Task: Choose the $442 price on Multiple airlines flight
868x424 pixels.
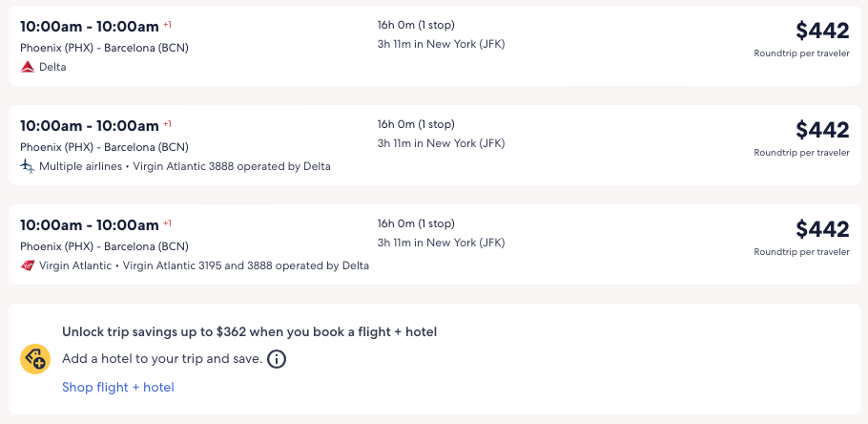Action: click(x=822, y=130)
